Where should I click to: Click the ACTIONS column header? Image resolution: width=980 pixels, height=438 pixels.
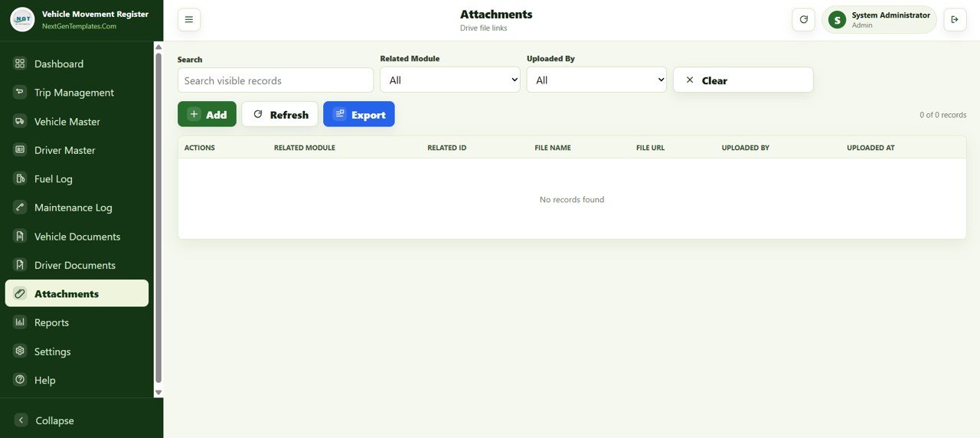click(200, 148)
